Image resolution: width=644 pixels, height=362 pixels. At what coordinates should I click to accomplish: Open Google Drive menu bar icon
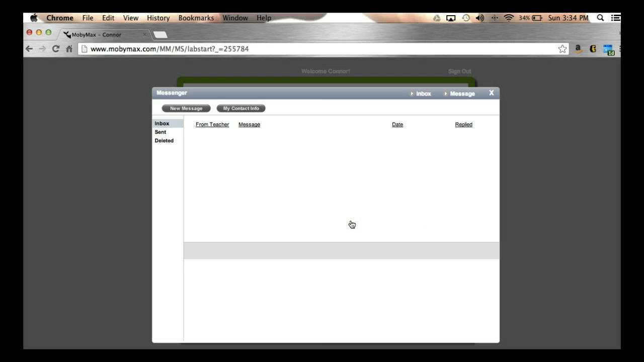click(437, 18)
